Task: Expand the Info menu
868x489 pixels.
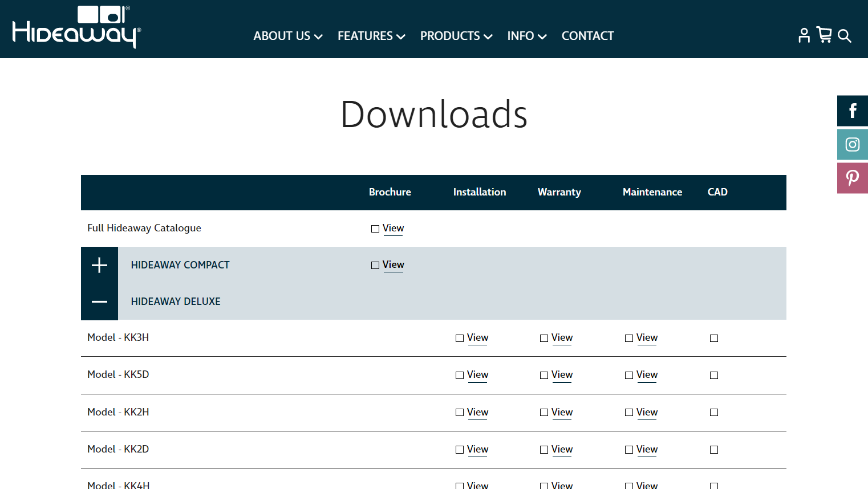Action: pos(527,36)
